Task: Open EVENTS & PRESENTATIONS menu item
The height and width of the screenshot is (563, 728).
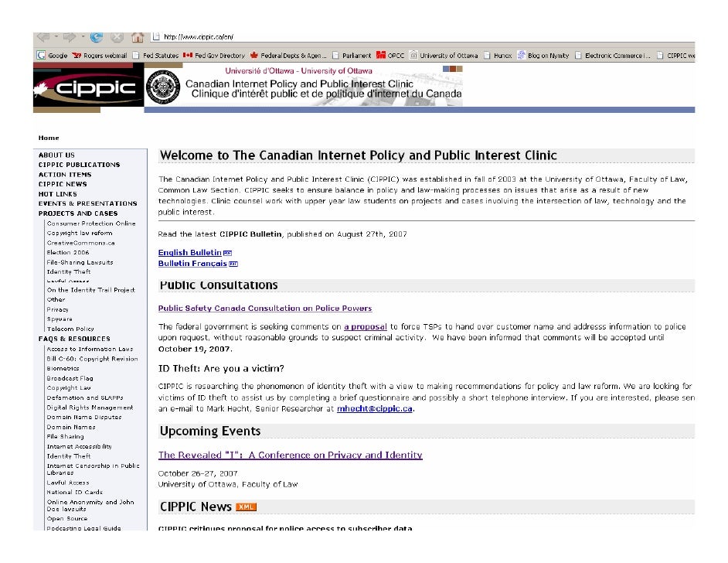Action: (88, 203)
